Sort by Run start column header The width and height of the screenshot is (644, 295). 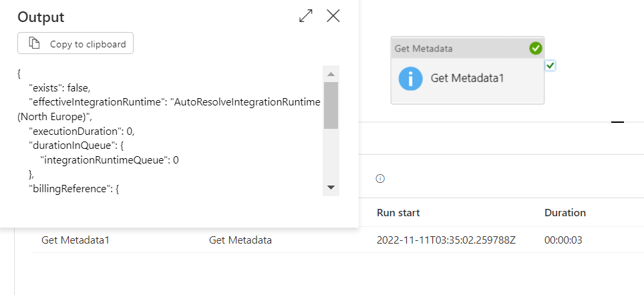pos(398,212)
